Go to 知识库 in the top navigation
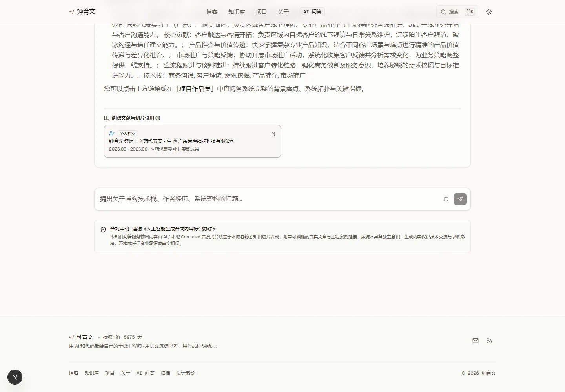Image resolution: width=565 pixels, height=392 pixels. (x=237, y=12)
